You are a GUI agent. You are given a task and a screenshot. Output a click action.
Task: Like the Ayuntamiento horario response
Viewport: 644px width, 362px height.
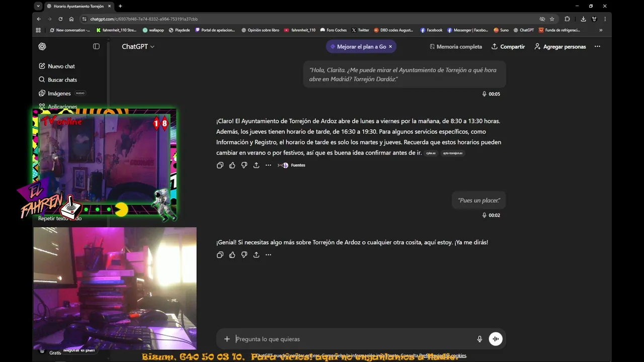[232, 165]
